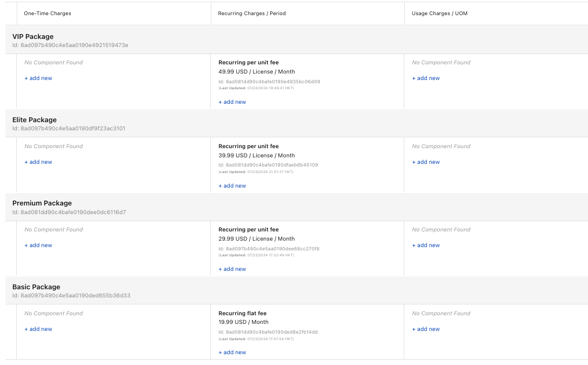Select the Recurring Charges / Period column header
The width and height of the screenshot is (588, 365).
coord(252,13)
